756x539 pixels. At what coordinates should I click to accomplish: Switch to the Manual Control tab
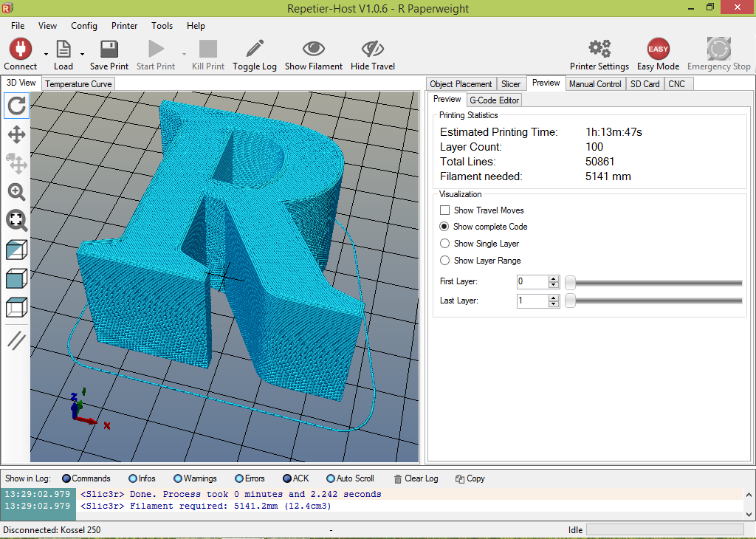595,84
